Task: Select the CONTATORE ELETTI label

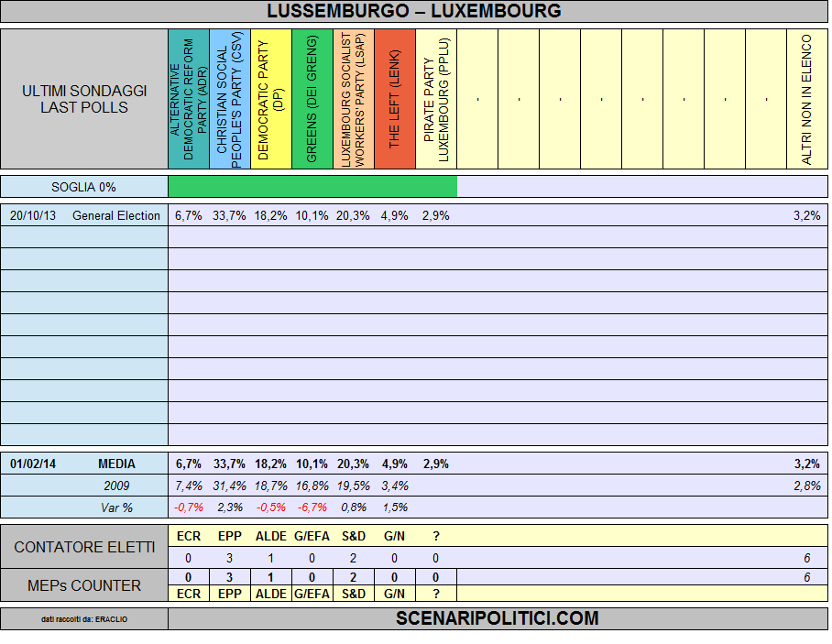Action: [x=84, y=547]
